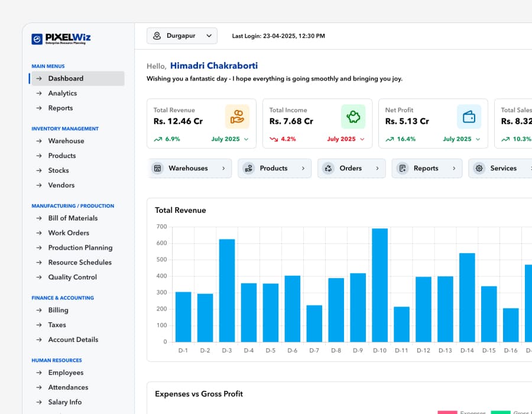This screenshot has height=414, width=532.
Task: Click the arrow icon beside Dashboard
Action: click(x=39, y=79)
